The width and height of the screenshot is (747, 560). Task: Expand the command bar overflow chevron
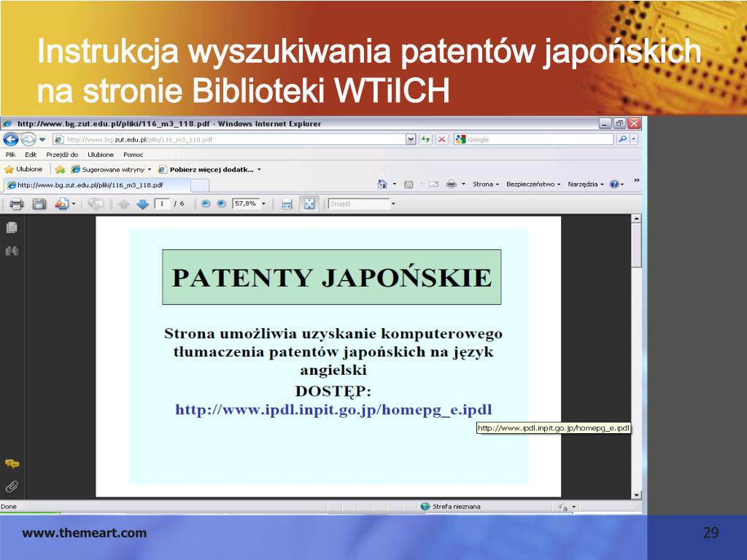(636, 180)
